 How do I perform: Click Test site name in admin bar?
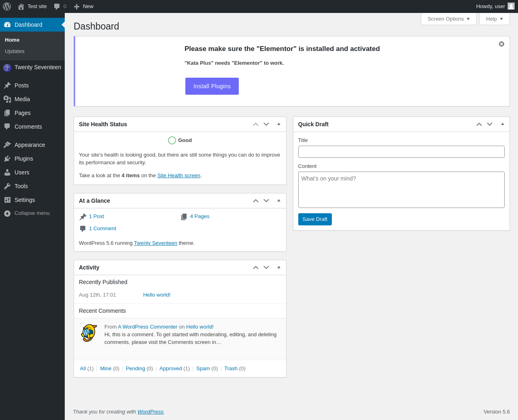pos(37,6)
